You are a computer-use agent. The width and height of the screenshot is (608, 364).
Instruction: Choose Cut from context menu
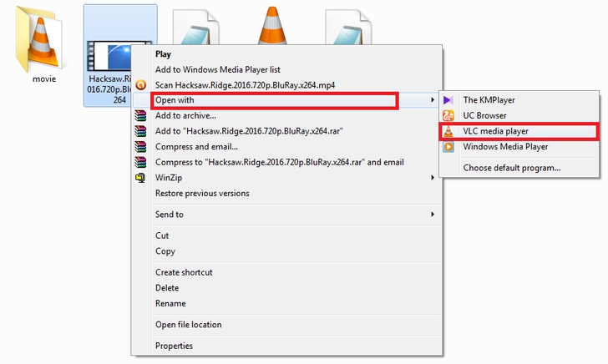coord(162,235)
